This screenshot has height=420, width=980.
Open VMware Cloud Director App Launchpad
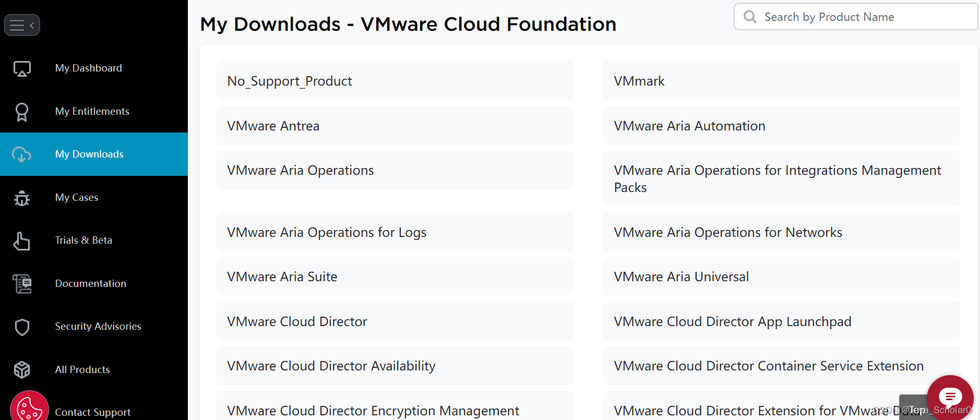click(781, 321)
